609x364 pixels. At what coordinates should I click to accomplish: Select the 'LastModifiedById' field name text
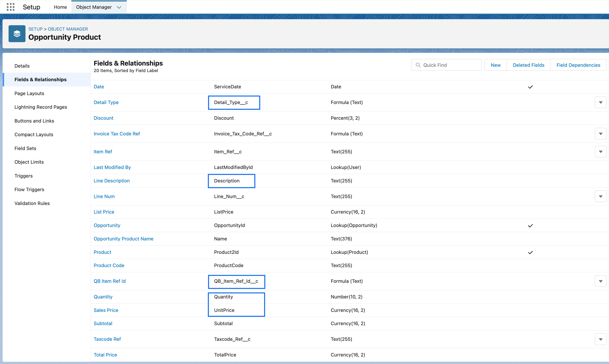pyautogui.click(x=233, y=167)
